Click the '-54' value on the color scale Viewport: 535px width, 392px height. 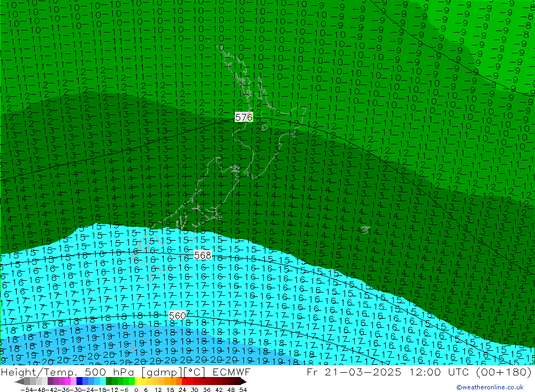pos(27,390)
